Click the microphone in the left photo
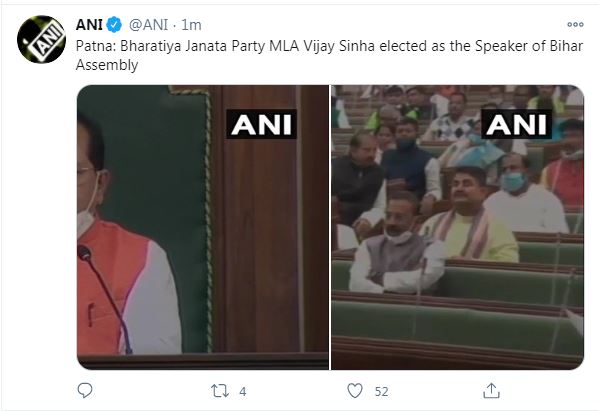 click(x=104, y=298)
